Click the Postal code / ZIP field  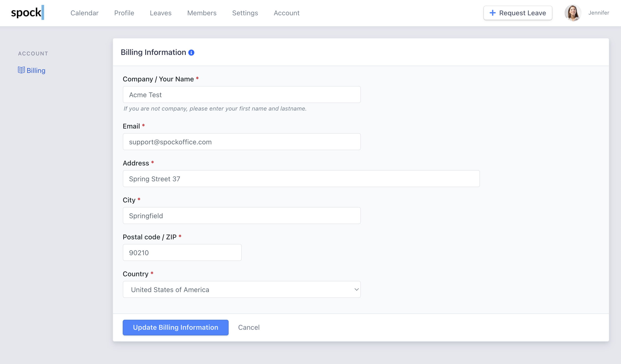tap(182, 252)
